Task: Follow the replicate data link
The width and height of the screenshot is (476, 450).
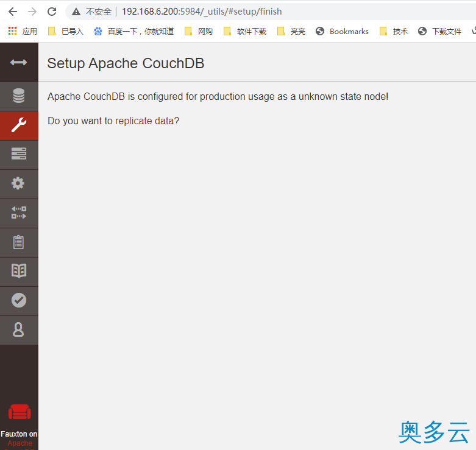Action: (x=144, y=121)
